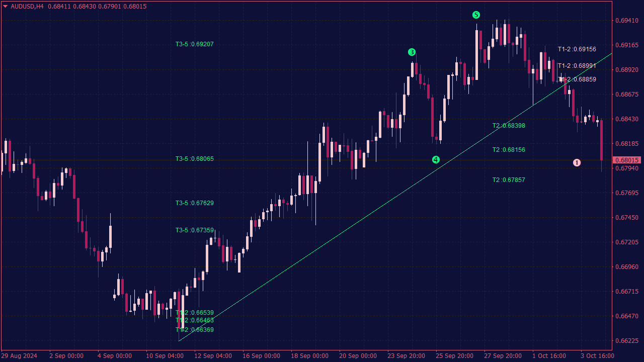Image resolution: width=644 pixels, height=362 pixels.
Task: Open the AUDUSD,H4 chart title arrow
Action: coord(6,7)
